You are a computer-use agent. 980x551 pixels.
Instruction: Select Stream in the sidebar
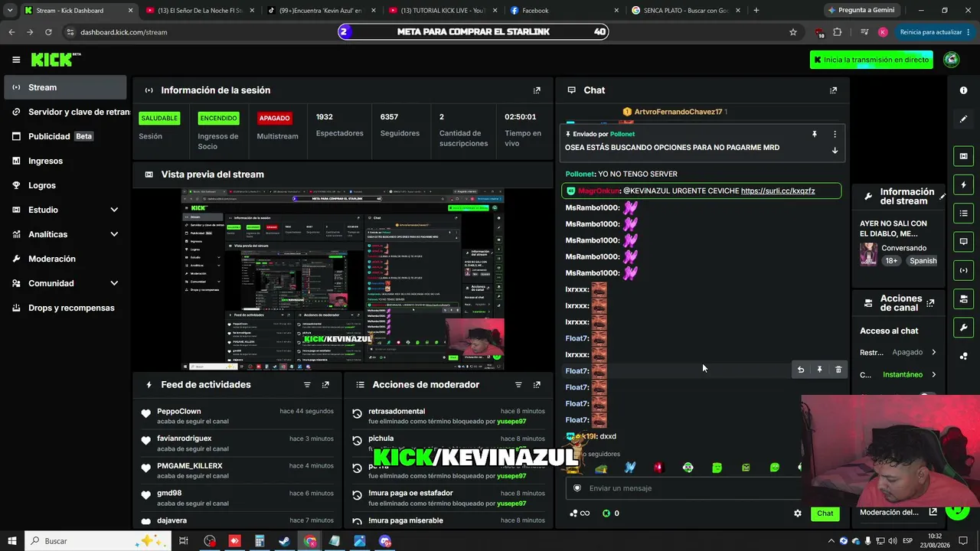tap(65, 87)
